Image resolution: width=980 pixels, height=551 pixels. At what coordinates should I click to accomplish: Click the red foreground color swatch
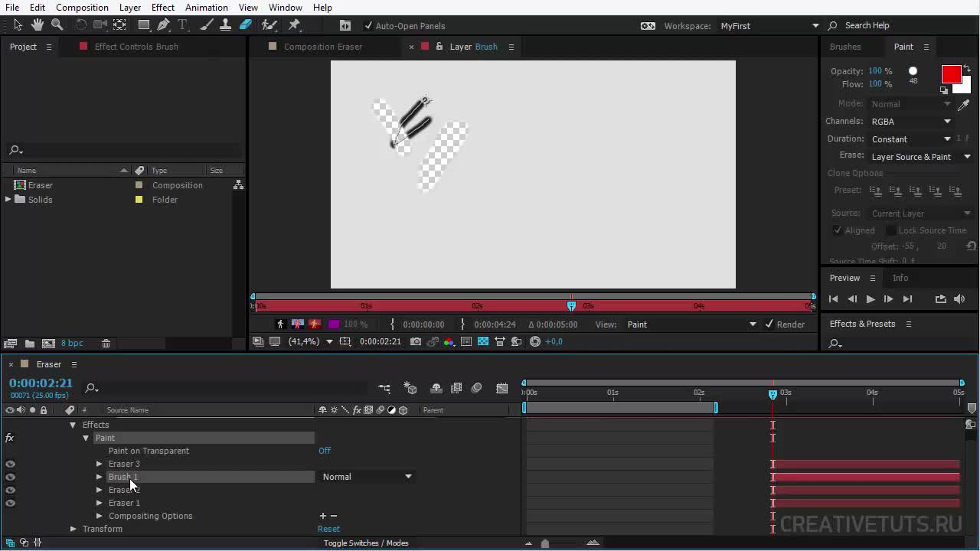(x=951, y=74)
